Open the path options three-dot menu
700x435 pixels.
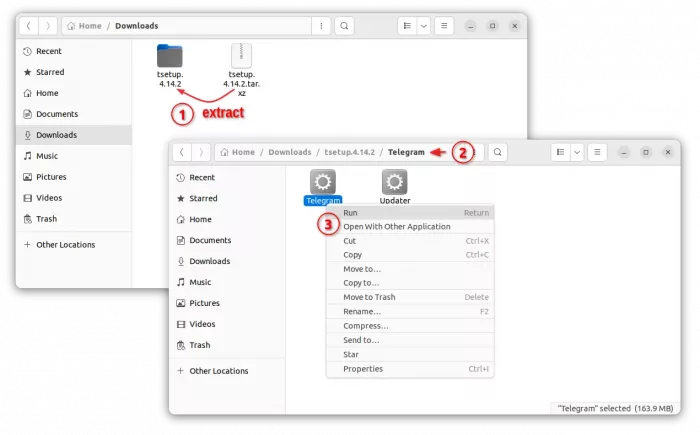click(320, 25)
